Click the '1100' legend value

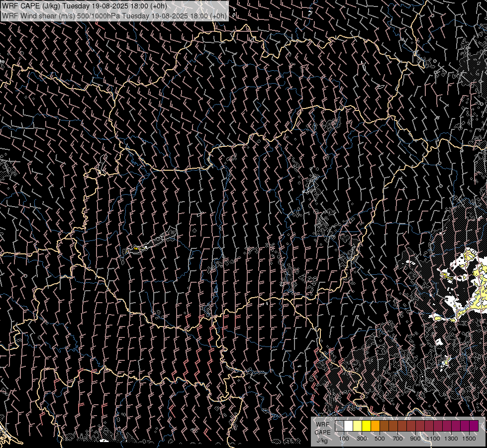click(x=433, y=439)
